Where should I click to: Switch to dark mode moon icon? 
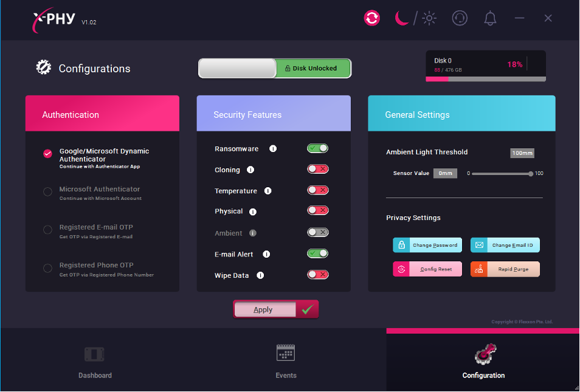402,18
